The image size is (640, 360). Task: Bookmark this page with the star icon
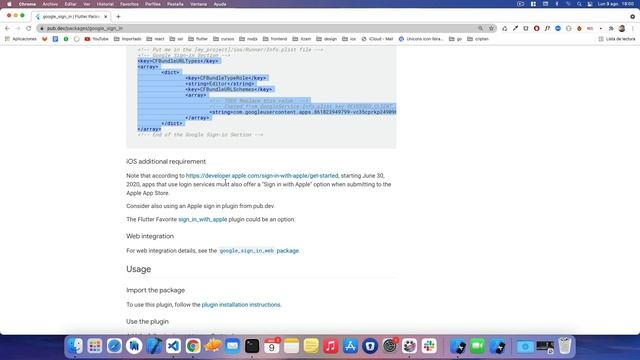click(491, 28)
